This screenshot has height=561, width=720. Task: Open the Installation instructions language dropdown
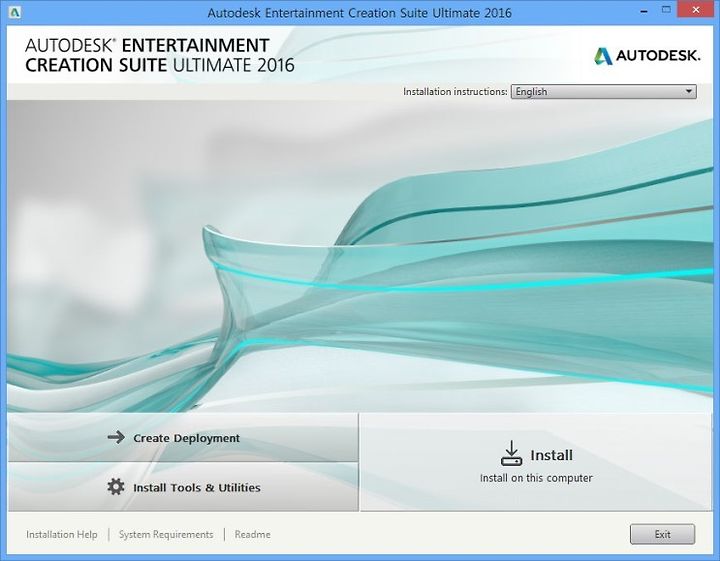tap(603, 91)
